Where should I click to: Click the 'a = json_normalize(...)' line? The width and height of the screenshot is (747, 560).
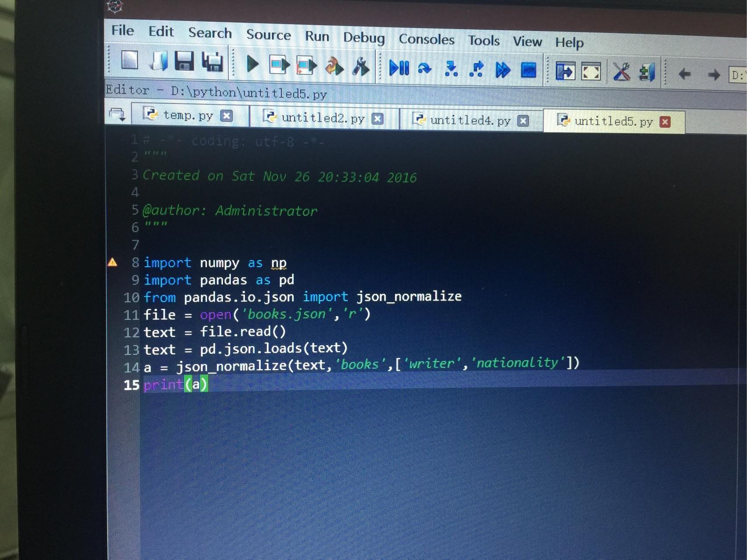361,364
